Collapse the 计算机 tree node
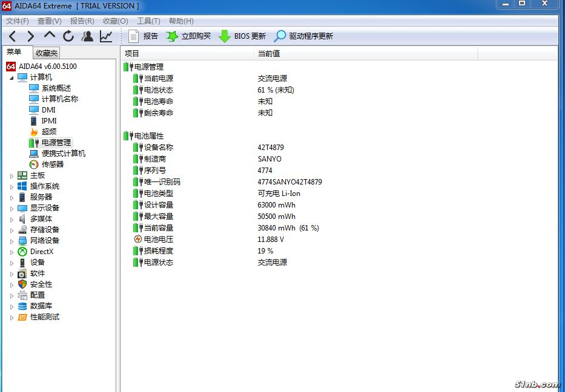The image size is (565, 392). 12,77
